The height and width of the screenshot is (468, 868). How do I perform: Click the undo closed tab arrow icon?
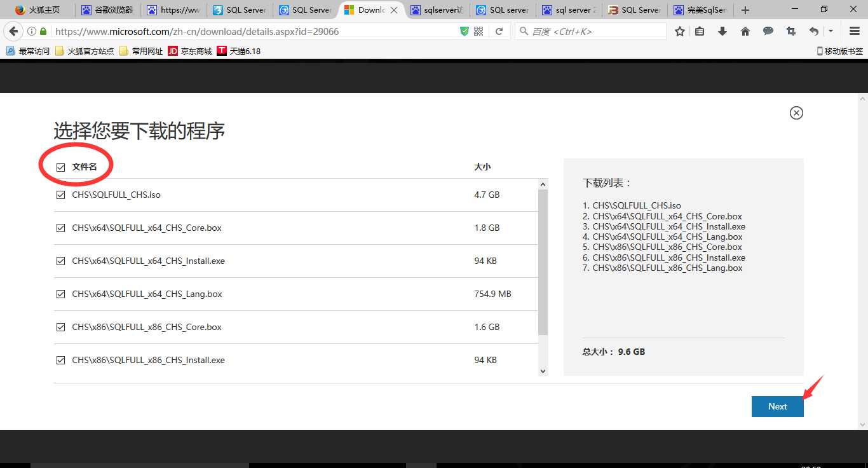[814, 31]
